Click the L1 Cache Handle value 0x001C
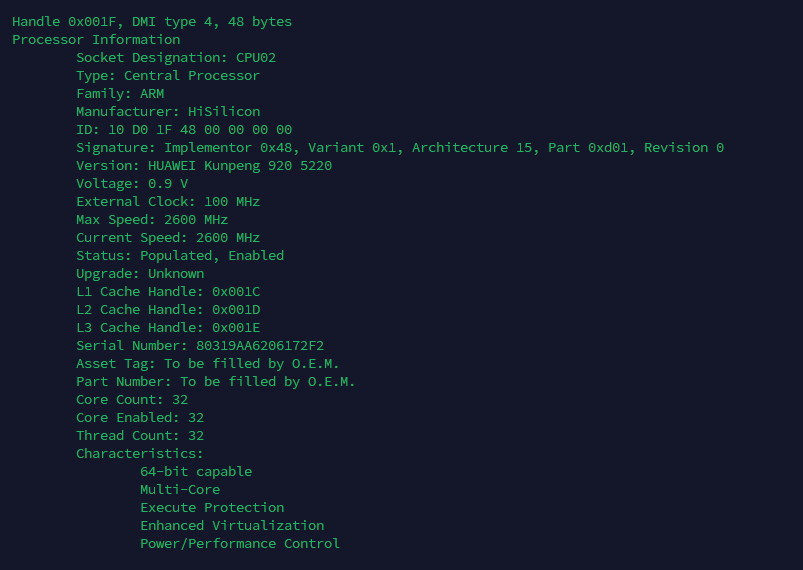The width and height of the screenshot is (803, 570). (x=236, y=291)
